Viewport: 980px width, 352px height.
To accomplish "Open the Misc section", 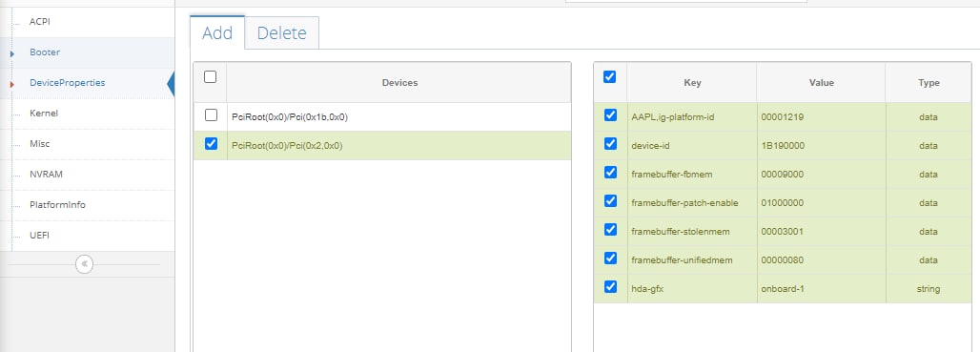I will coord(39,144).
